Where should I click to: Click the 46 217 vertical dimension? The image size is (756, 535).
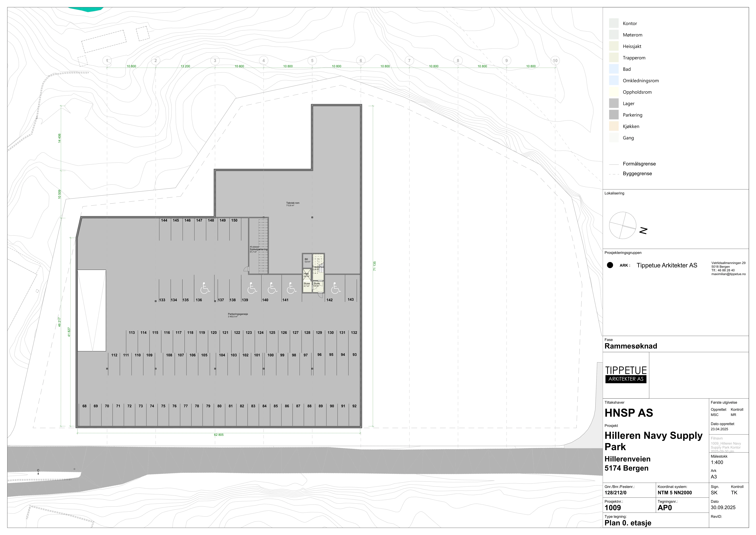[60, 322]
